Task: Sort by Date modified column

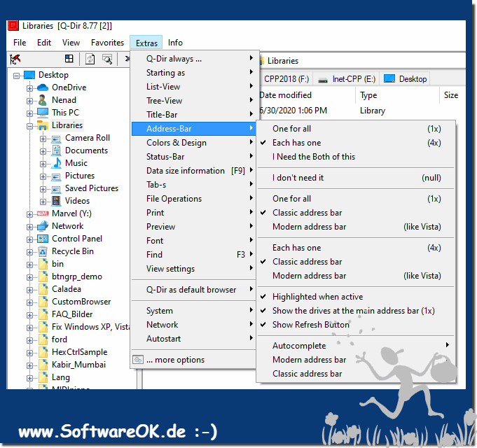Action: click(x=307, y=95)
